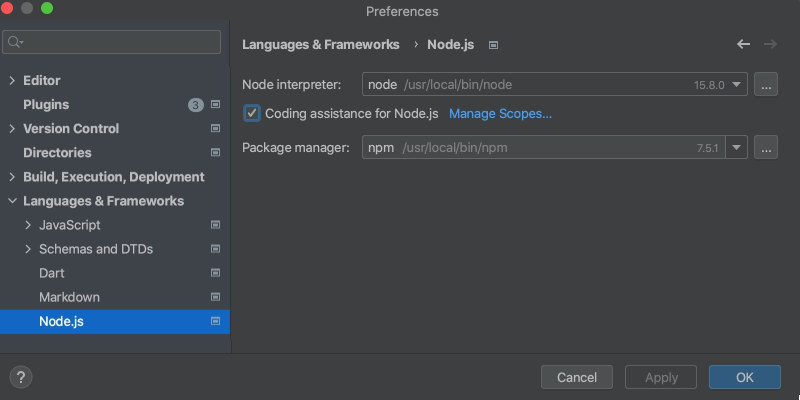
Task: Click the project-level icon beside Markdown
Action: (215, 297)
